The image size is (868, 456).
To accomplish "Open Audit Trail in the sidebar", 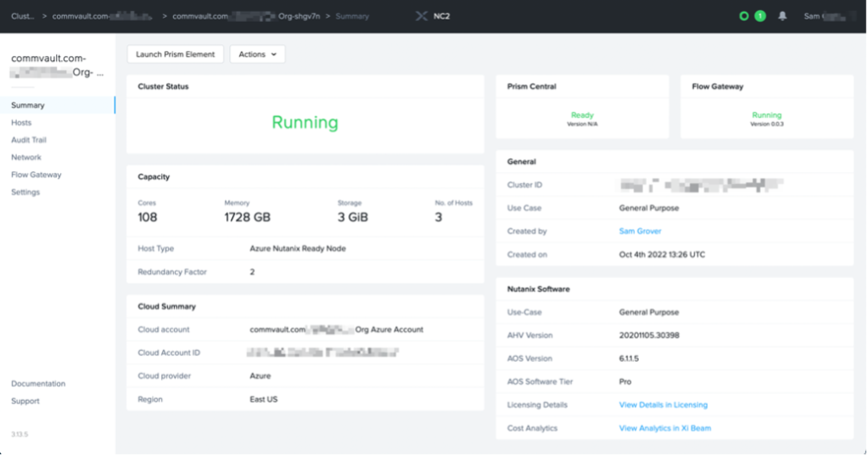I will [x=29, y=140].
